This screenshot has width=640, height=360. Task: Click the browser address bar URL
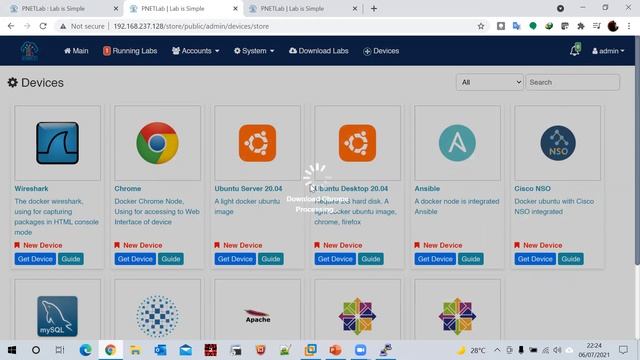pos(191,26)
